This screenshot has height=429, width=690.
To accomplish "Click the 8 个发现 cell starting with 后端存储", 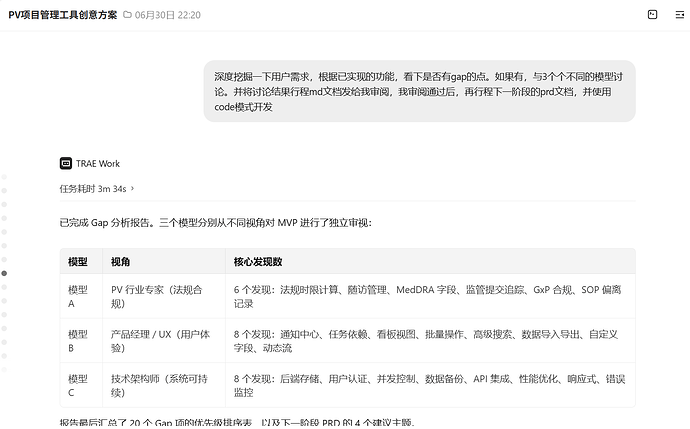I will tap(430, 385).
